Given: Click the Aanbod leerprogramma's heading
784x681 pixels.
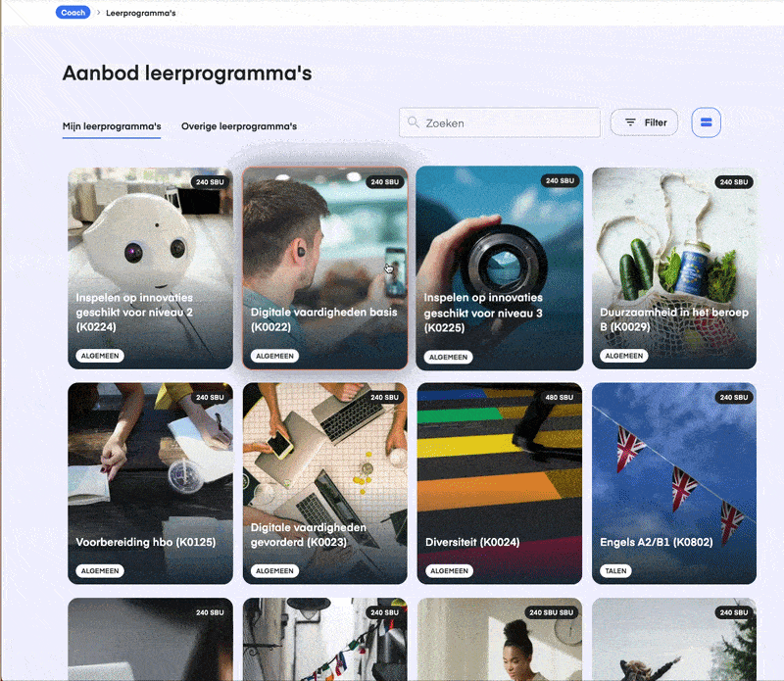Looking at the screenshot, I should click(x=187, y=73).
